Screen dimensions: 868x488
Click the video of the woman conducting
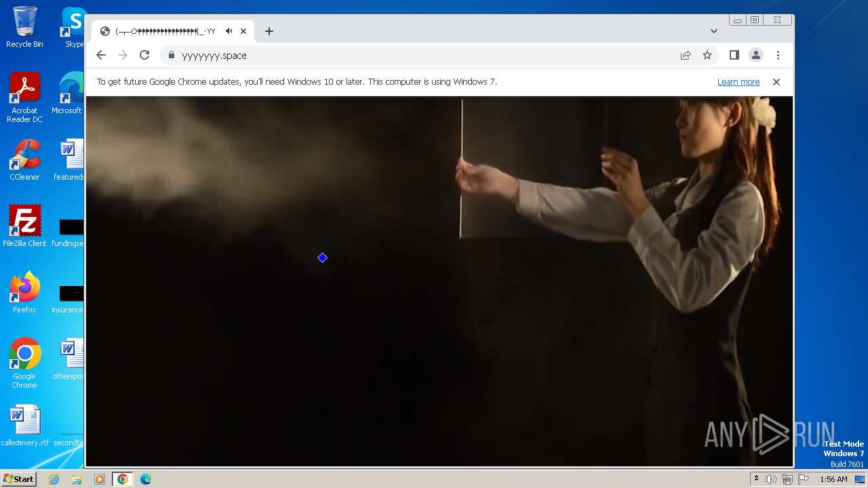[439, 281]
